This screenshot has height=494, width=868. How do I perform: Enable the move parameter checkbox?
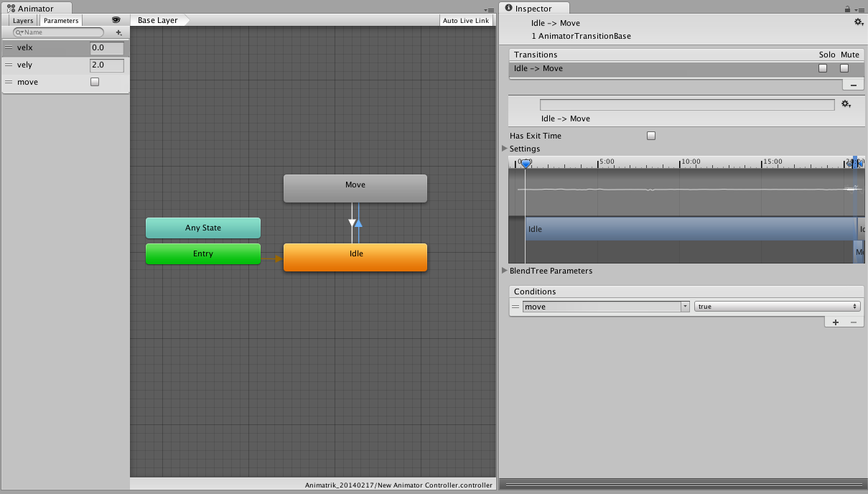94,82
